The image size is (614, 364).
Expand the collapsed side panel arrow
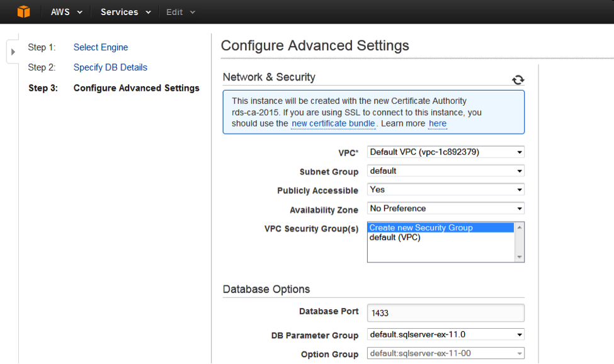click(13, 52)
